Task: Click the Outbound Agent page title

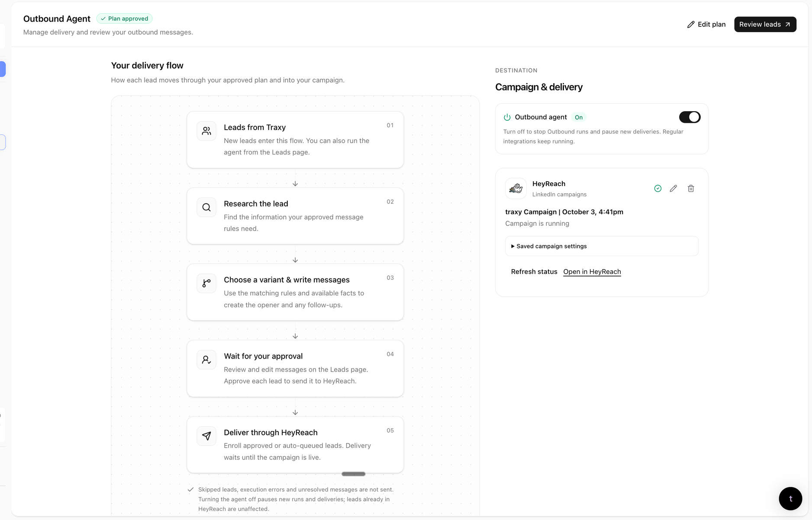Action: pyautogui.click(x=57, y=19)
